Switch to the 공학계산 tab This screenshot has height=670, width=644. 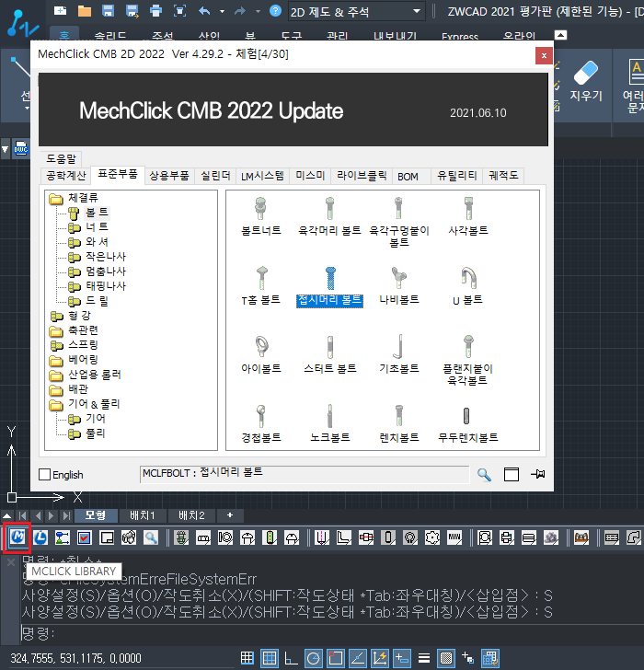point(66,176)
